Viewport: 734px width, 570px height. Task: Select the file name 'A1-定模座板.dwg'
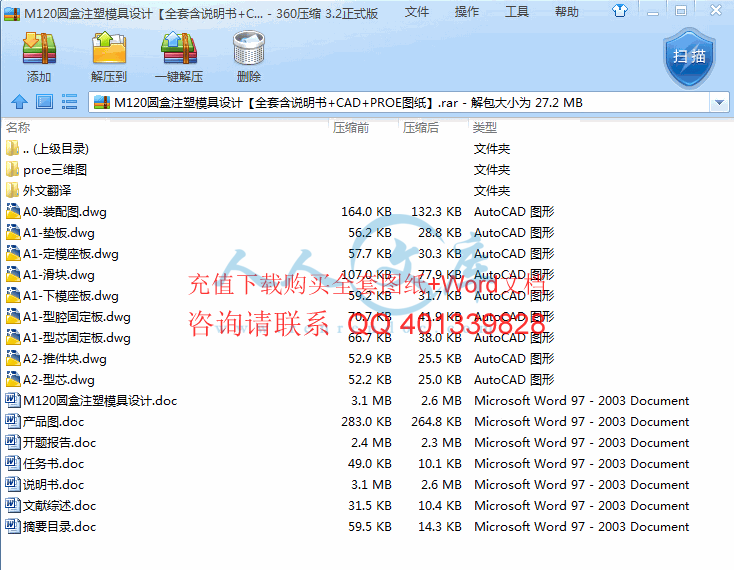pyautogui.click(x=71, y=254)
